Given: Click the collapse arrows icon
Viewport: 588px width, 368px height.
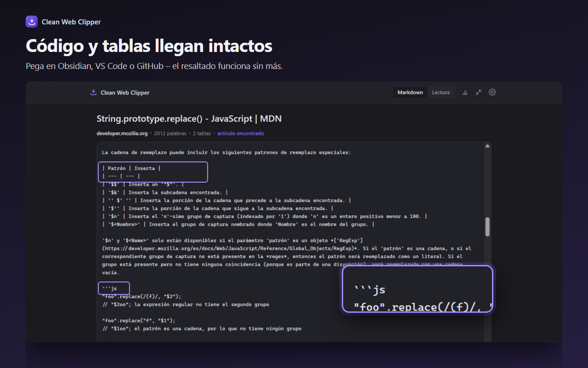Looking at the screenshot, I should coord(479,92).
